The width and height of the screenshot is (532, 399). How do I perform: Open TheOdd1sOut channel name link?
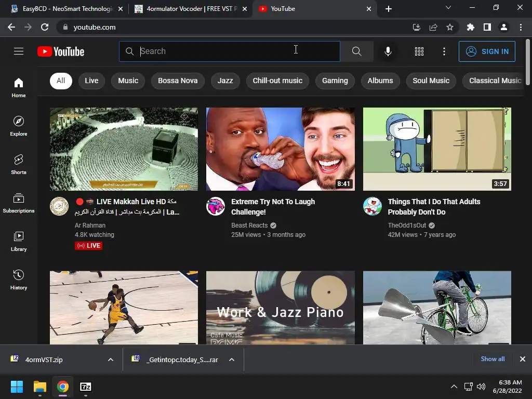click(x=407, y=225)
